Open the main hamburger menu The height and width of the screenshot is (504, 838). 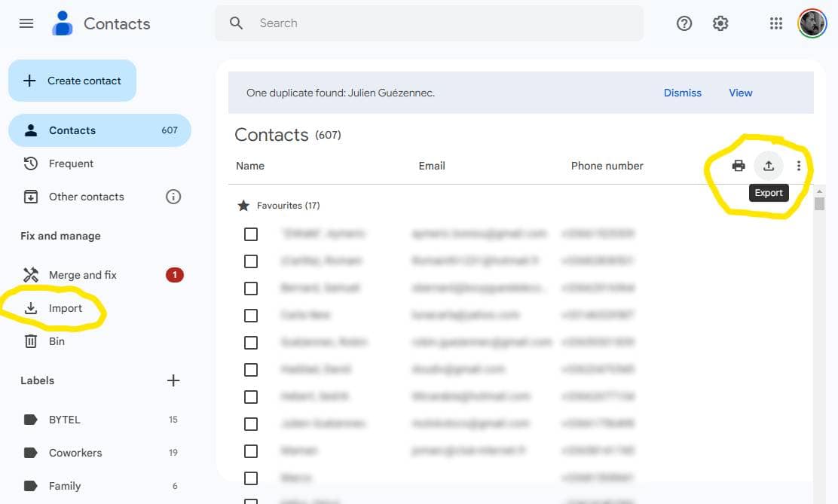point(26,23)
